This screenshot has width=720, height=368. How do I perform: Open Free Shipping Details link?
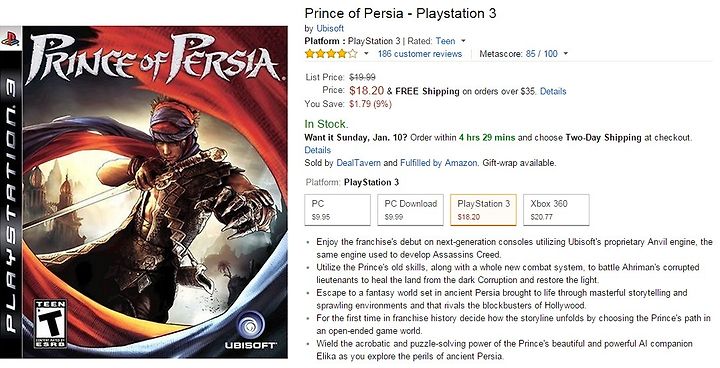click(x=553, y=91)
